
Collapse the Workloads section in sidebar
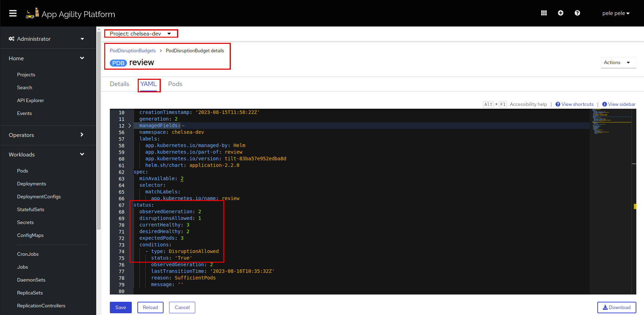click(82, 154)
